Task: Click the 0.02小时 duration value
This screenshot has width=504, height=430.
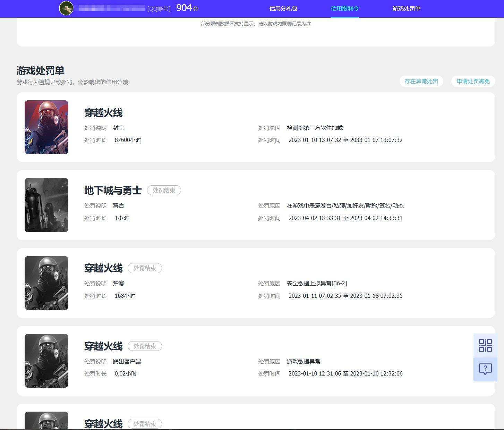Action: point(126,374)
